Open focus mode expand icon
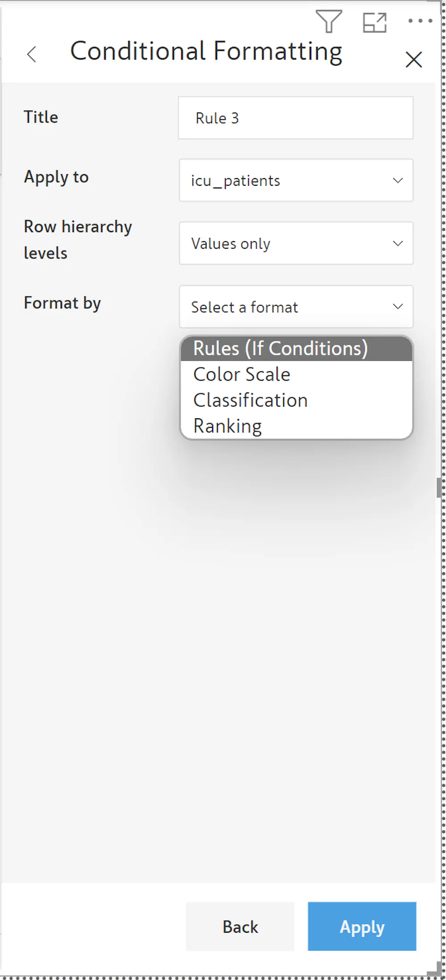446x980 pixels. click(x=374, y=22)
